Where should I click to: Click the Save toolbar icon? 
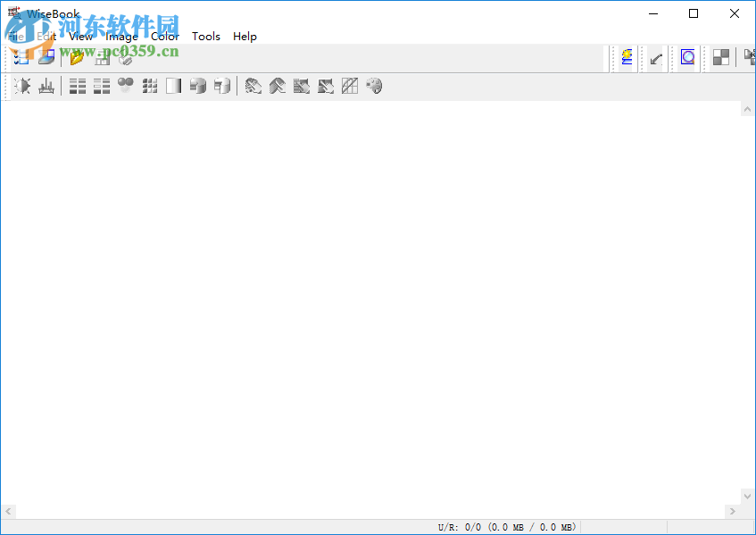103,57
